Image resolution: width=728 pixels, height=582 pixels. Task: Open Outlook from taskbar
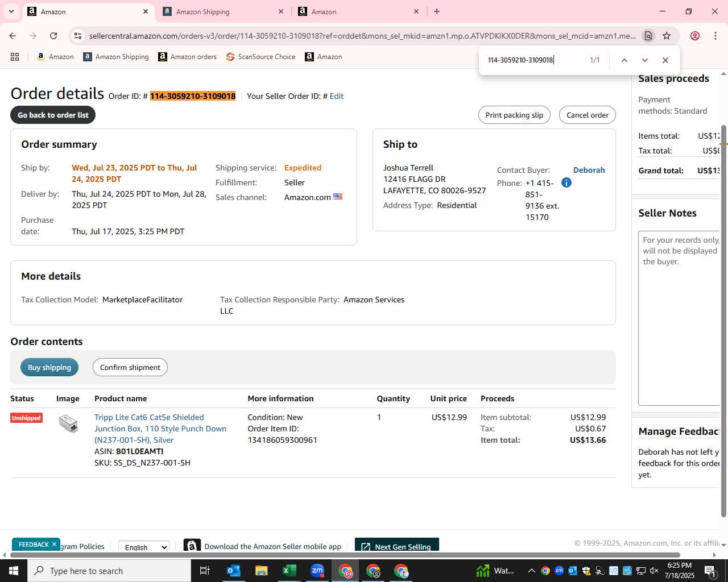[234, 571]
